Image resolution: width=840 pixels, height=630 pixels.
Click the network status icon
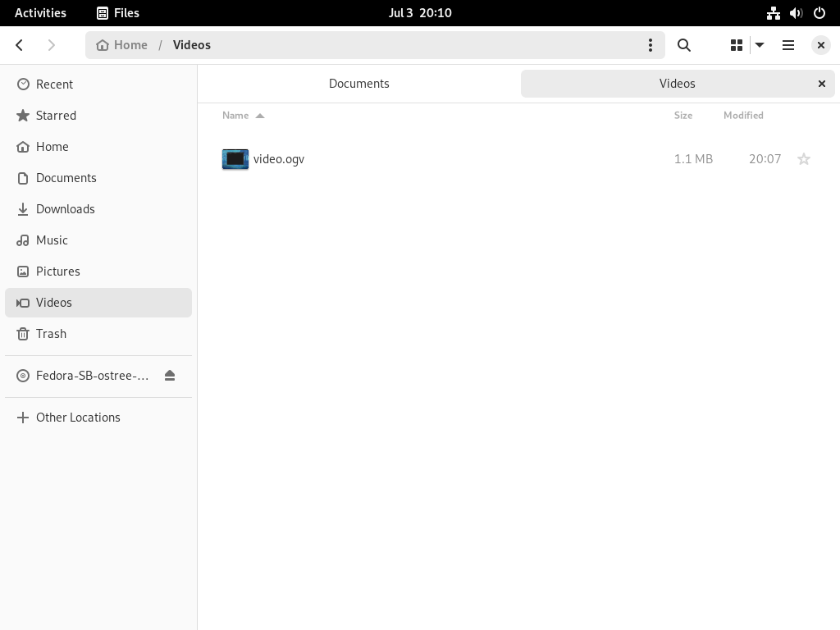[773, 13]
